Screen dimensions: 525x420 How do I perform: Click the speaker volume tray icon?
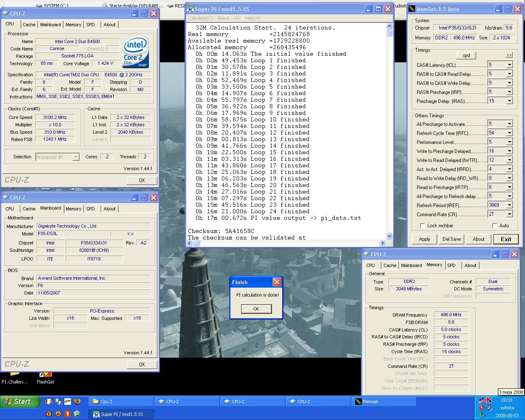click(x=489, y=408)
